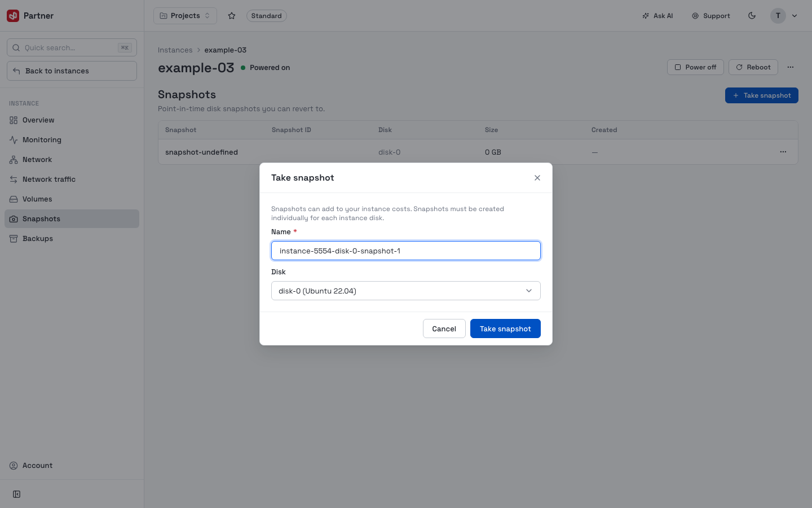
Task: Open row actions for snapshot-undefined
Action: click(783, 152)
